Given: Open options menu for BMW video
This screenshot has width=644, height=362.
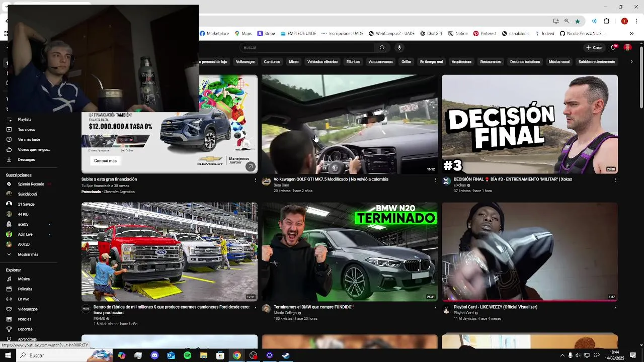Looking at the screenshot, I should 435,307.
